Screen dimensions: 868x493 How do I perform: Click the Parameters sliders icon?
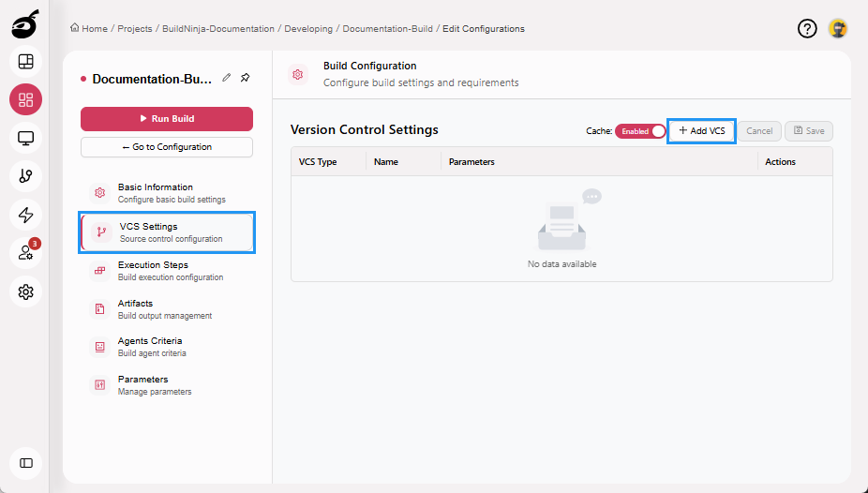(x=99, y=384)
